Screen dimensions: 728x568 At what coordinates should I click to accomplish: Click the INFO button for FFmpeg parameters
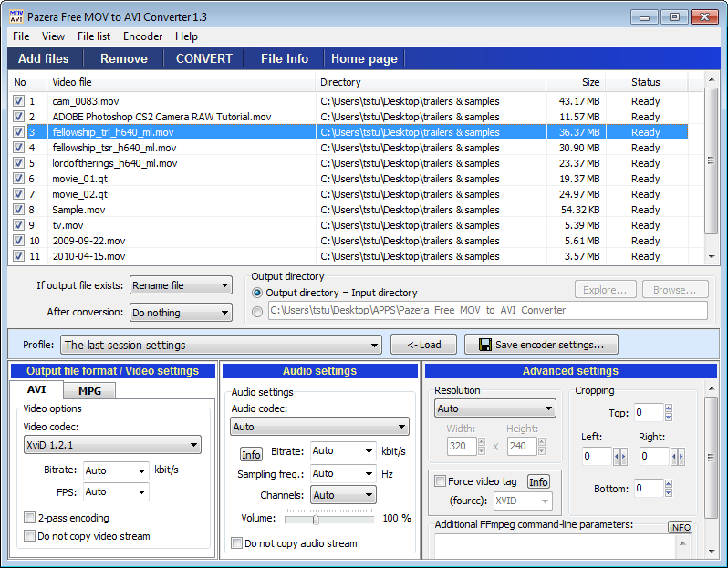point(681,527)
